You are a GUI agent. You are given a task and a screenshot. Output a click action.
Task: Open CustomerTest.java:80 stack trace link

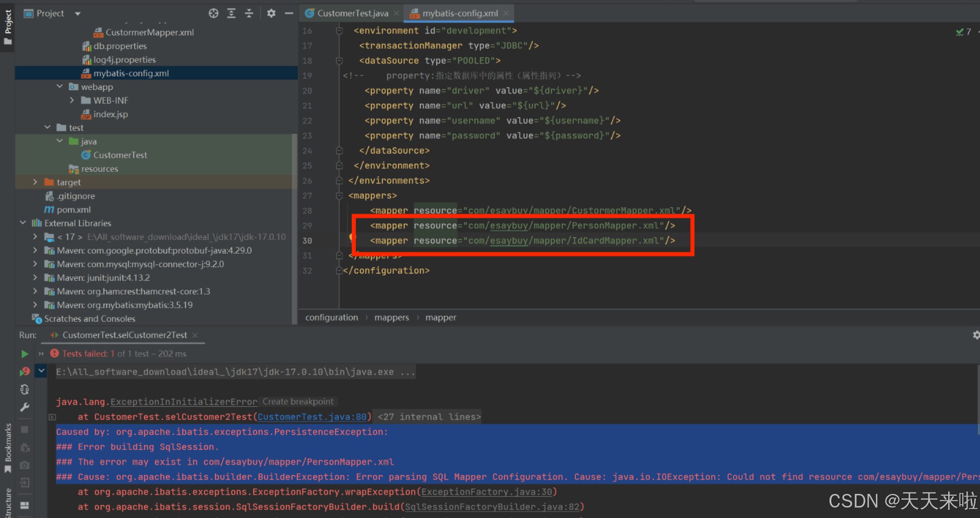pyautogui.click(x=312, y=417)
